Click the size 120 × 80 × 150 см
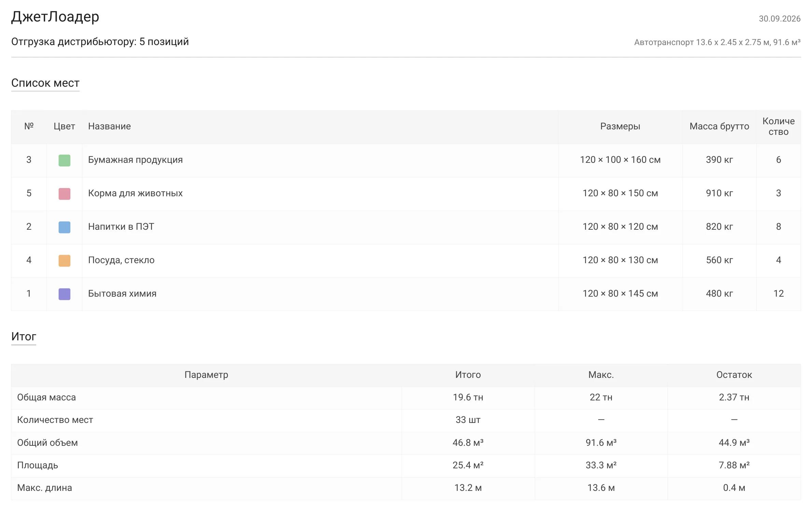Viewport: 812px width, 511px height. [620, 193]
